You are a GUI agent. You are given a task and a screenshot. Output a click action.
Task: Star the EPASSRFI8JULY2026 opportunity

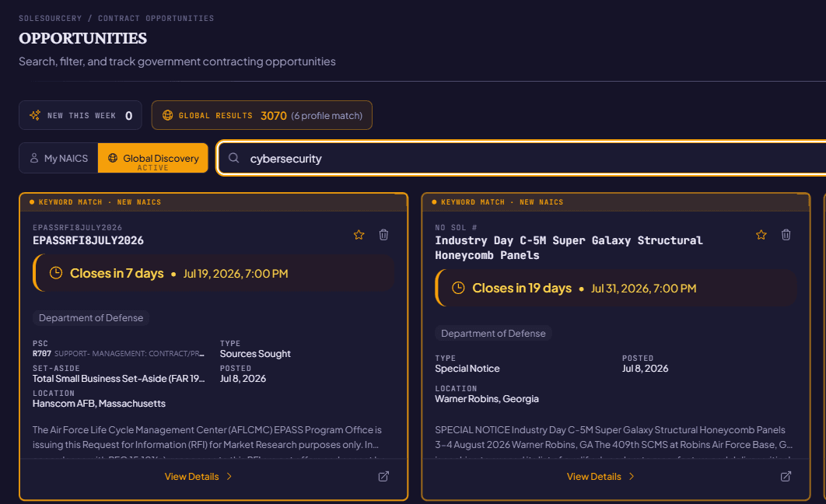point(359,235)
